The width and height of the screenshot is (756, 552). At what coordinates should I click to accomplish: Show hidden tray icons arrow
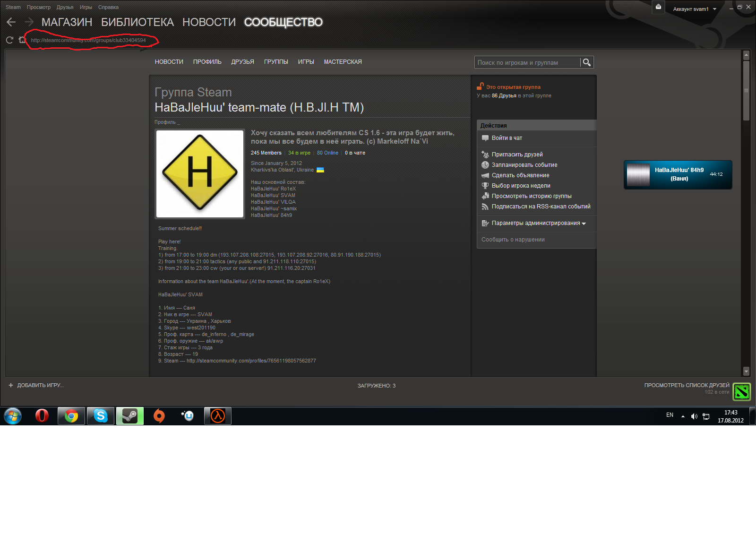683,416
